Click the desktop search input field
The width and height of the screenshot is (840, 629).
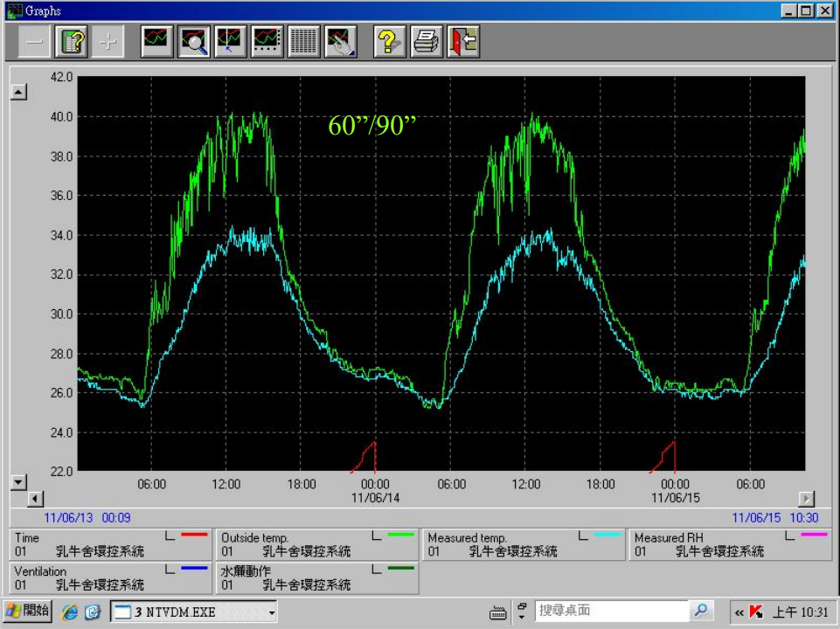pyautogui.click(x=612, y=611)
